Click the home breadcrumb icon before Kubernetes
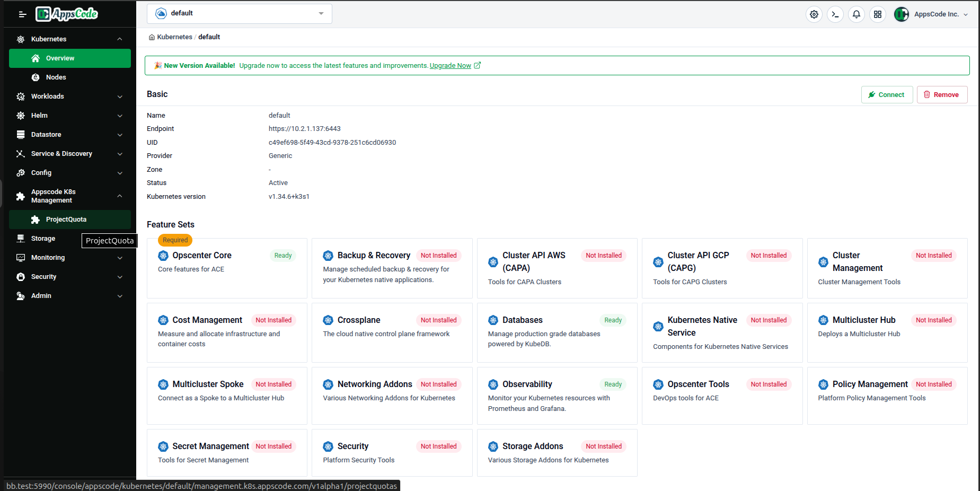 click(152, 37)
